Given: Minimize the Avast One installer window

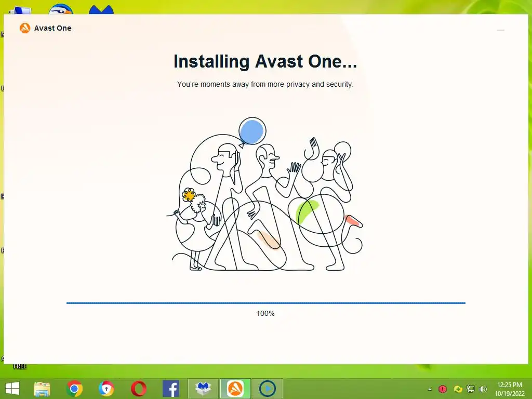Looking at the screenshot, I should point(500,30).
